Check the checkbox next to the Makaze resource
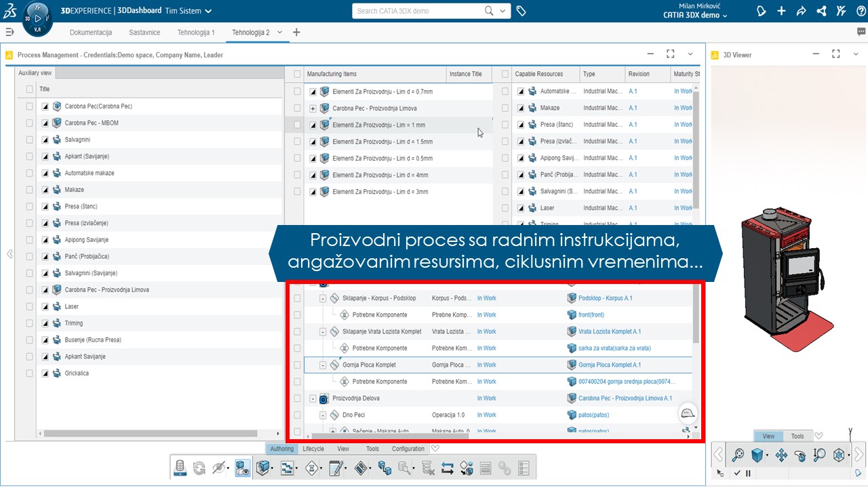 [x=504, y=107]
